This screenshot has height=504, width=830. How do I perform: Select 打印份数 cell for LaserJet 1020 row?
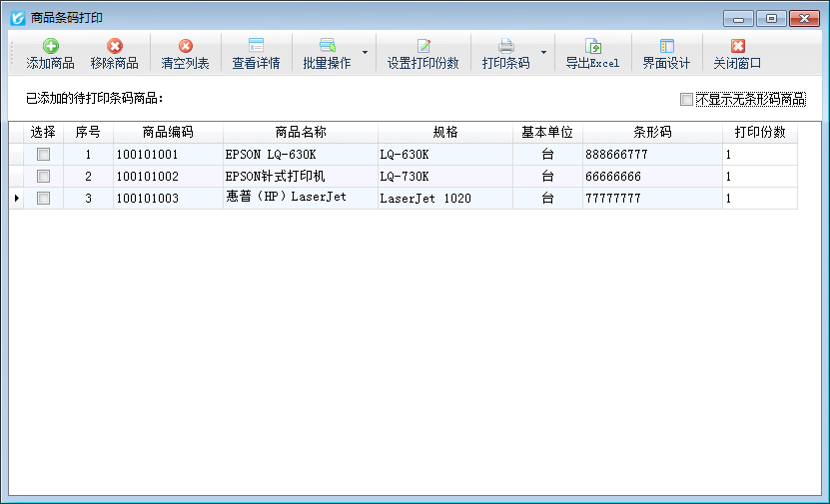coord(759,199)
